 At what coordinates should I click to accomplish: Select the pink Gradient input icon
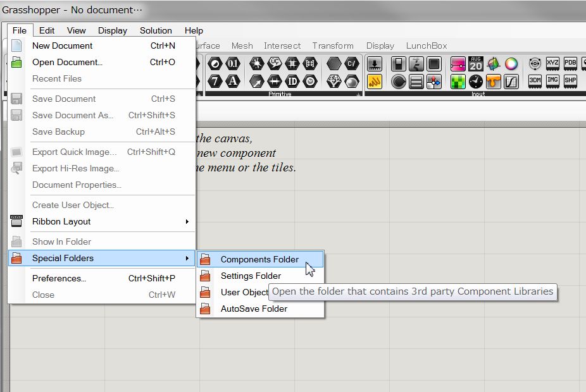458,64
